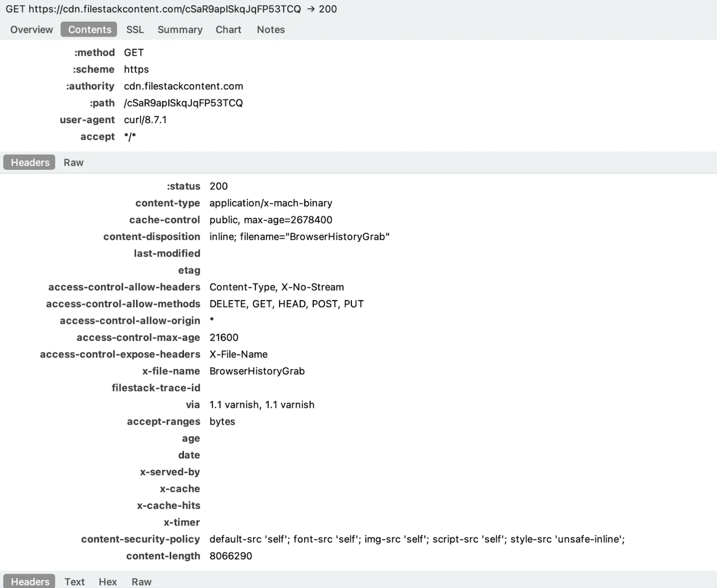717x588 pixels.
Task: Open the Hex view of the response
Action: click(x=108, y=581)
